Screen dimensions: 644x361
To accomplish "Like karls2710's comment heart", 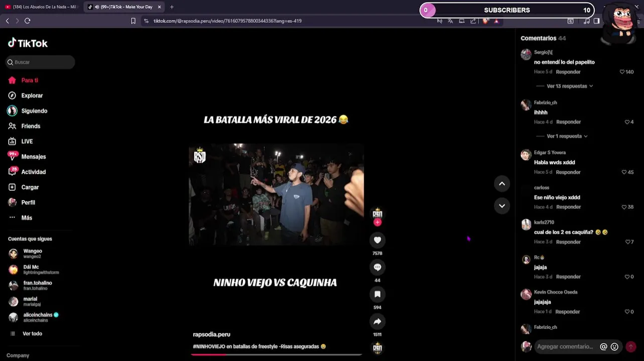I will pos(627,242).
